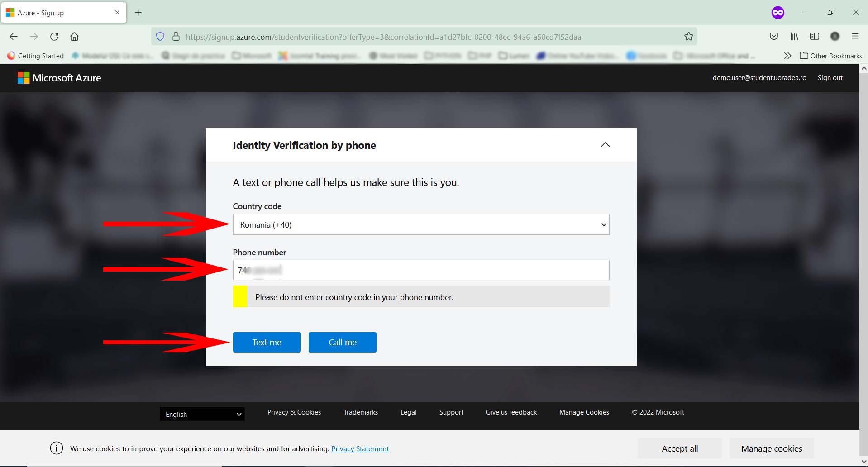Open the Library history icon
The width and height of the screenshot is (868, 467).
point(794,37)
